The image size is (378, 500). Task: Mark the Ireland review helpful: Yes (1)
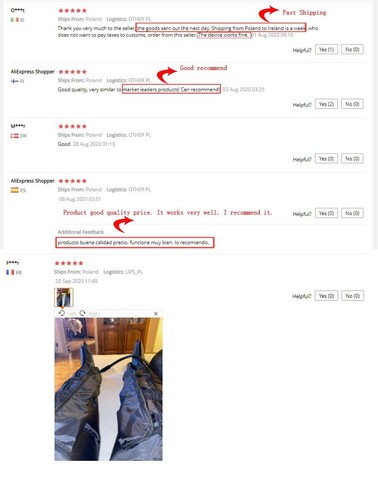tap(326, 49)
